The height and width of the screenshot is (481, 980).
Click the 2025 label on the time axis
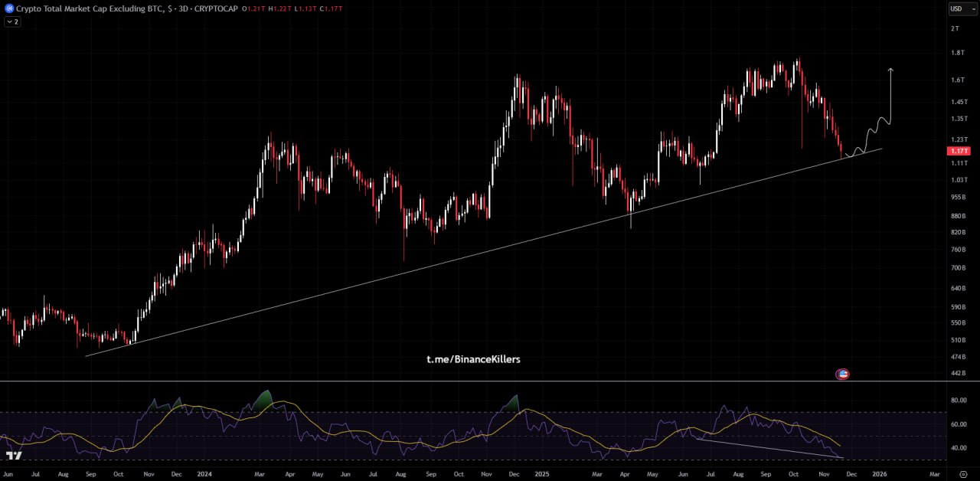click(543, 475)
